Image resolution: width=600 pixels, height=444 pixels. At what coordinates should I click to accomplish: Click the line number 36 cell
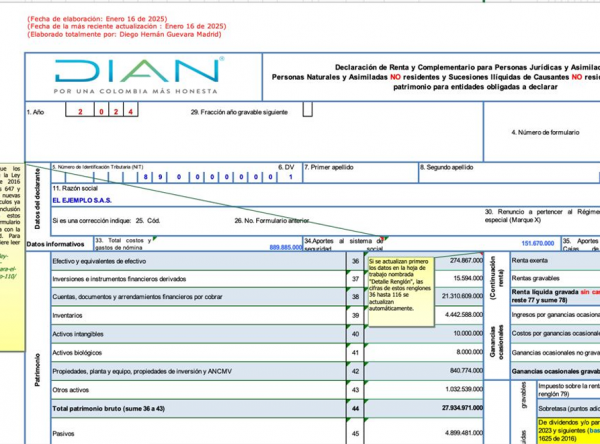[355, 261]
